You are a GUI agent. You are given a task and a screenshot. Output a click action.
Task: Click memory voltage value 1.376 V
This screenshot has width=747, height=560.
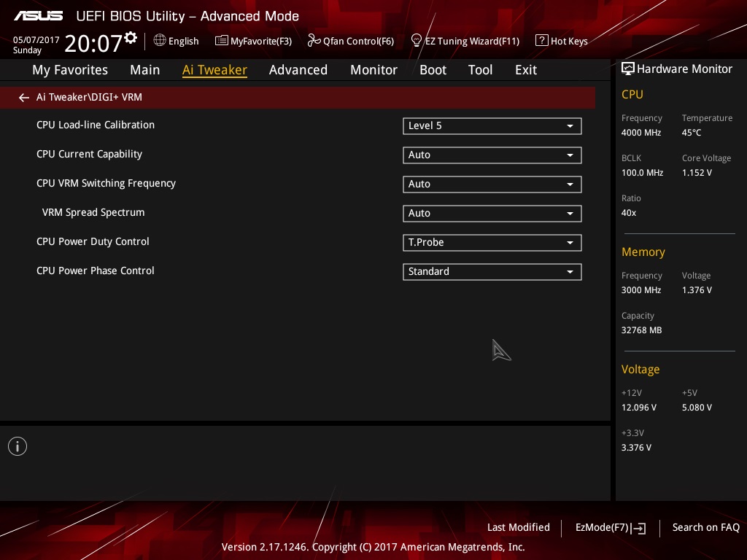click(697, 290)
